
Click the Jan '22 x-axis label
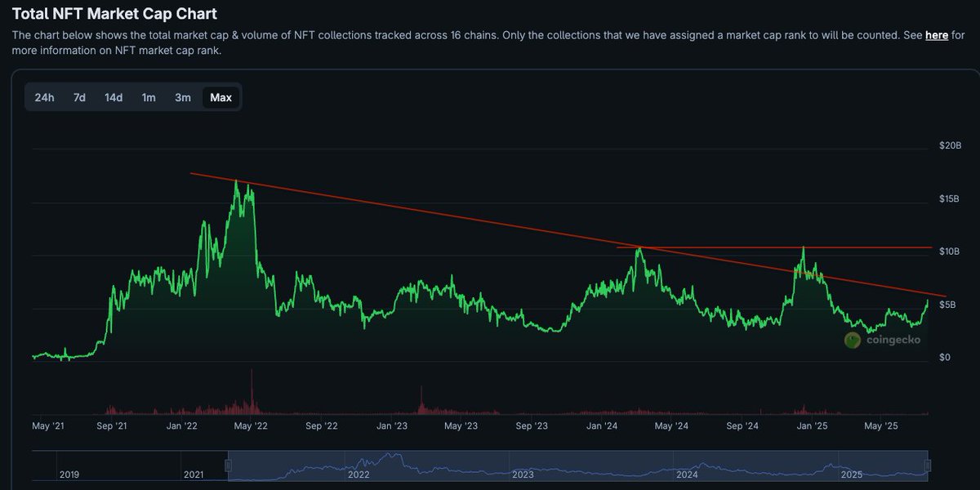point(181,426)
